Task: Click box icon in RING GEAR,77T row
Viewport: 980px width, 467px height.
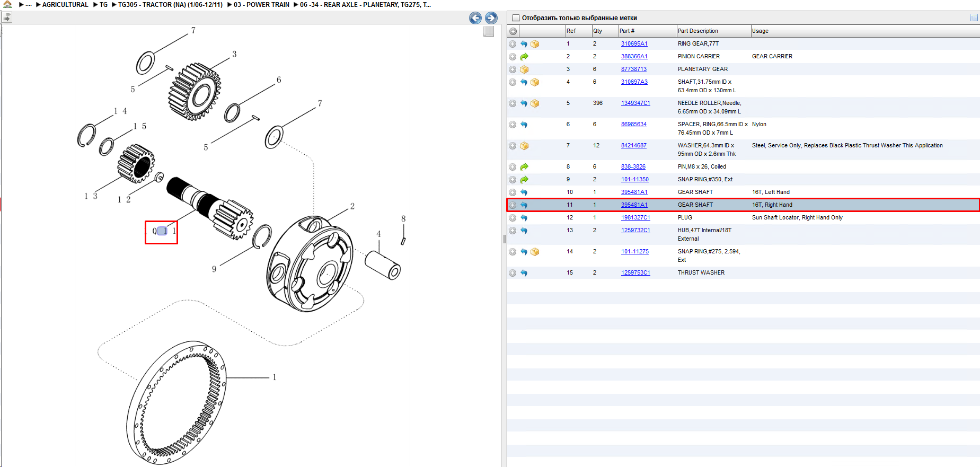Action: 535,44
